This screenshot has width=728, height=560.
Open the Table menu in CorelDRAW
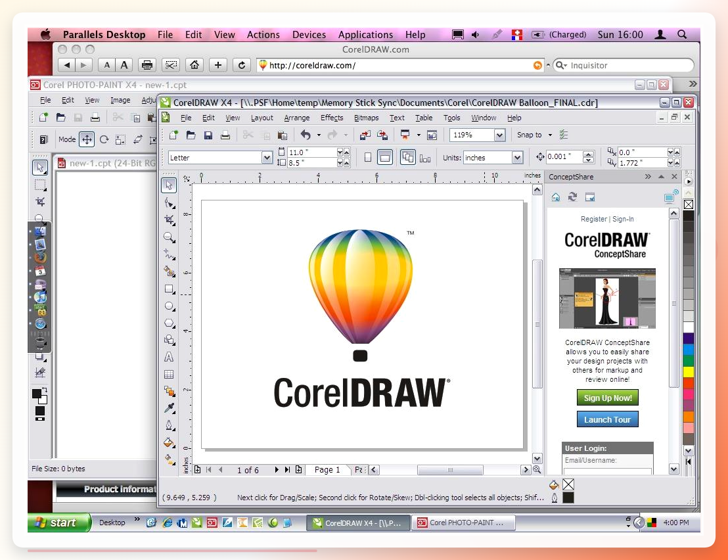tap(424, 118)
